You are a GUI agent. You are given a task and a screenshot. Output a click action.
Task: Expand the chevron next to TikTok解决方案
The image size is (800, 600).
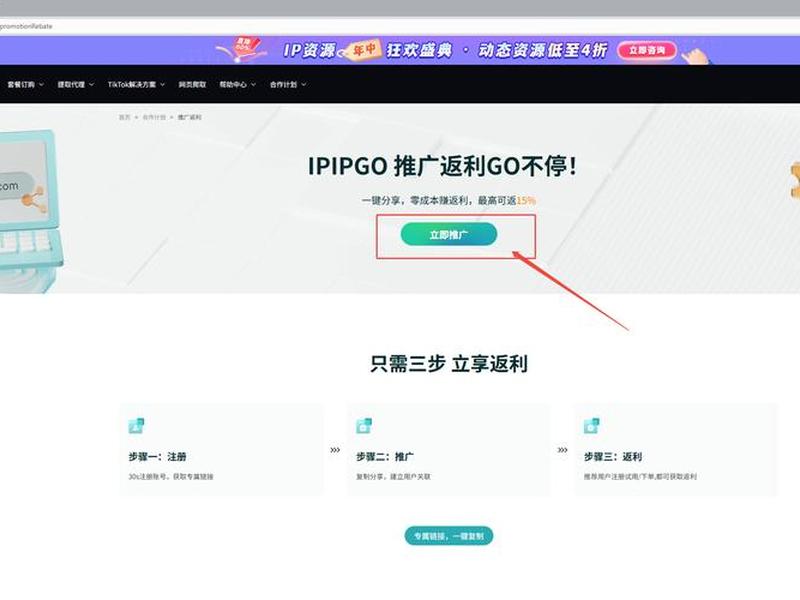[x=162, y=84]
